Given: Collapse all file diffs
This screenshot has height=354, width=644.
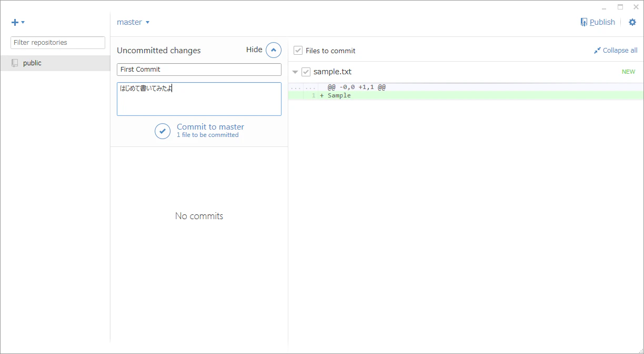Looking at the screenshot, I should click(x=616, y=51).
